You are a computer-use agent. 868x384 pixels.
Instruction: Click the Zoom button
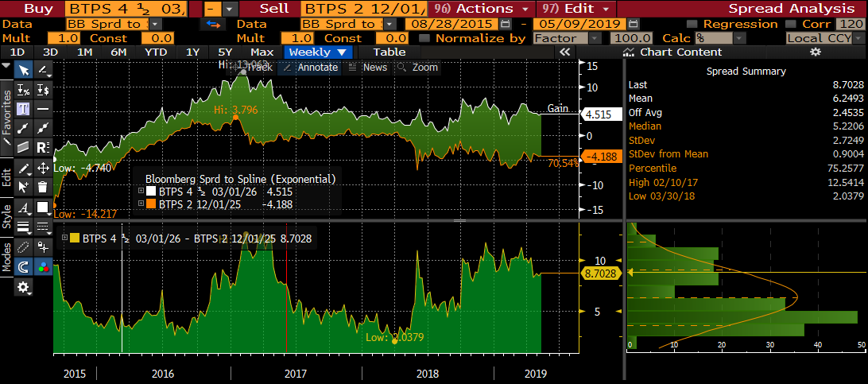point(417,68)
